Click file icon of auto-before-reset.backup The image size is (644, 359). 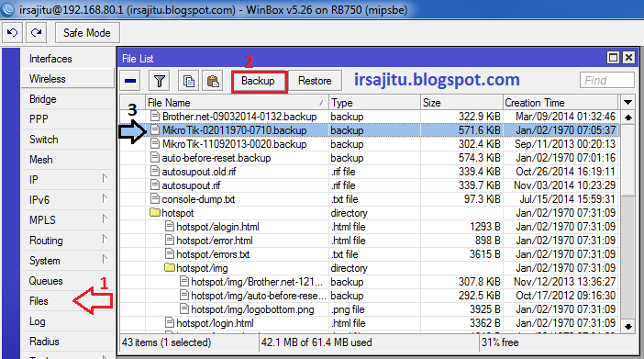155,158
